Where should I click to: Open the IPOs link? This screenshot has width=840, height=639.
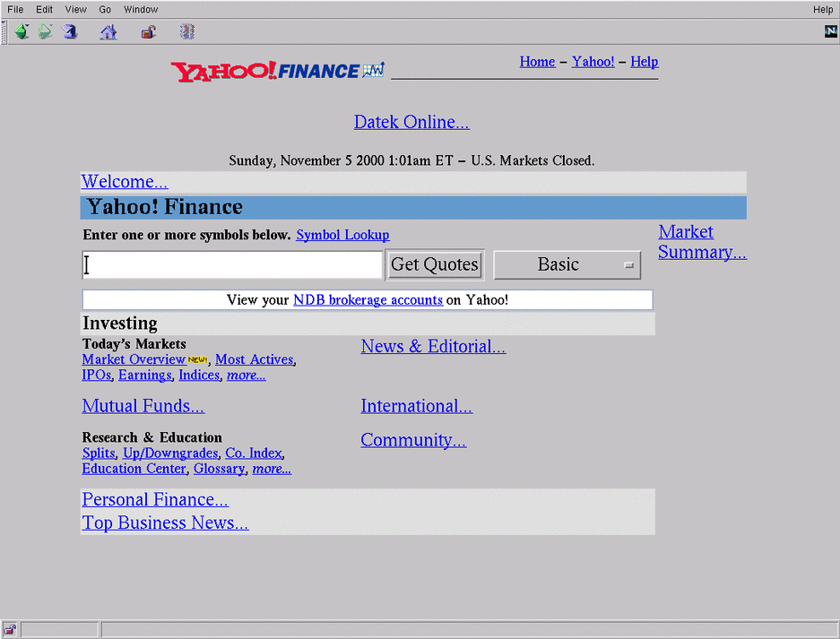97,375
